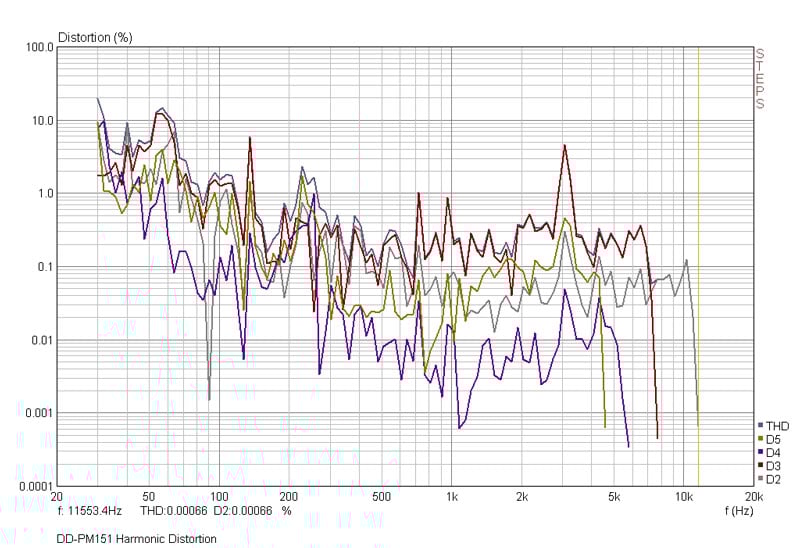
Task: Click the DD-PM151 Harmonic Distortion caption
Action: coord(136,538)
